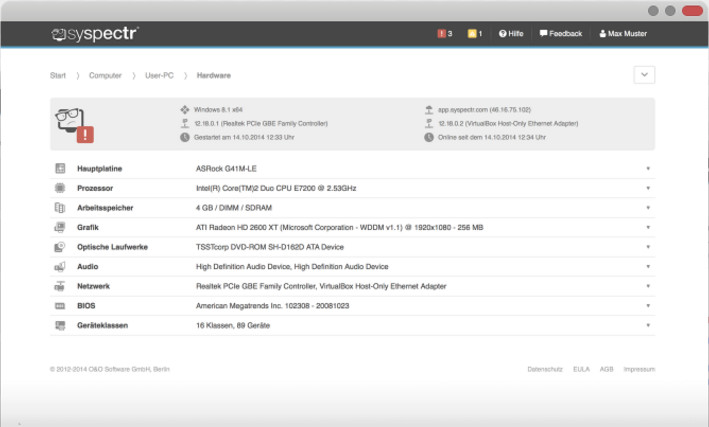Click clock icon beside Gestartet am
709x427 pixels.
(184, 137)
